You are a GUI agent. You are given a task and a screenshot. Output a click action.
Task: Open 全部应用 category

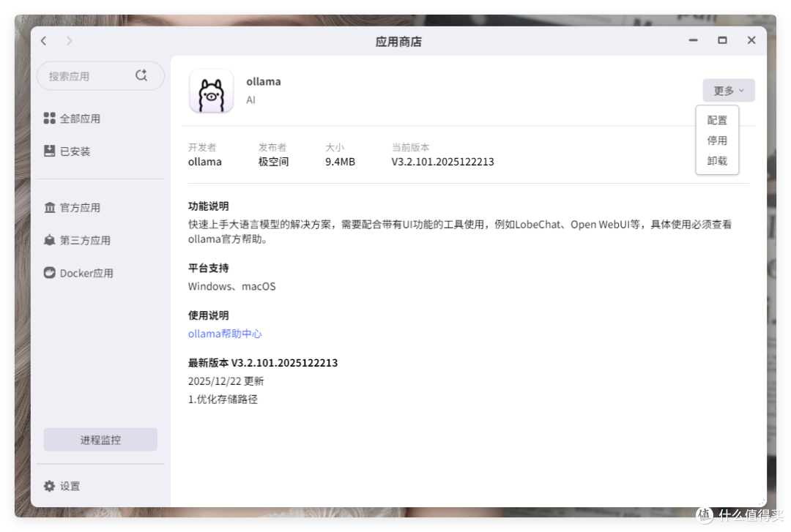pyautogui.click(x=80, y=119)
